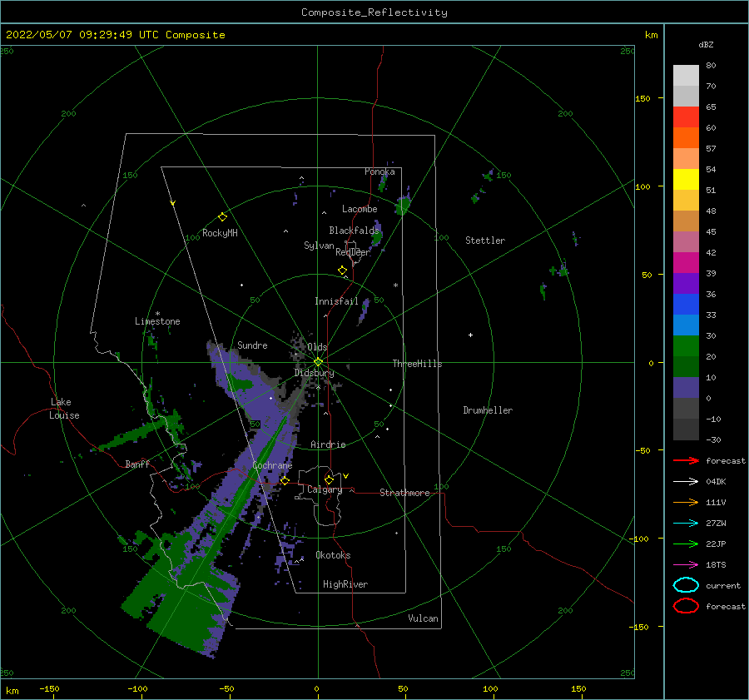Image resolution: width=749 pixels, height=700 pixels.
Task: Click the dBZ legend heading
Action: click(x=706, y=44)
